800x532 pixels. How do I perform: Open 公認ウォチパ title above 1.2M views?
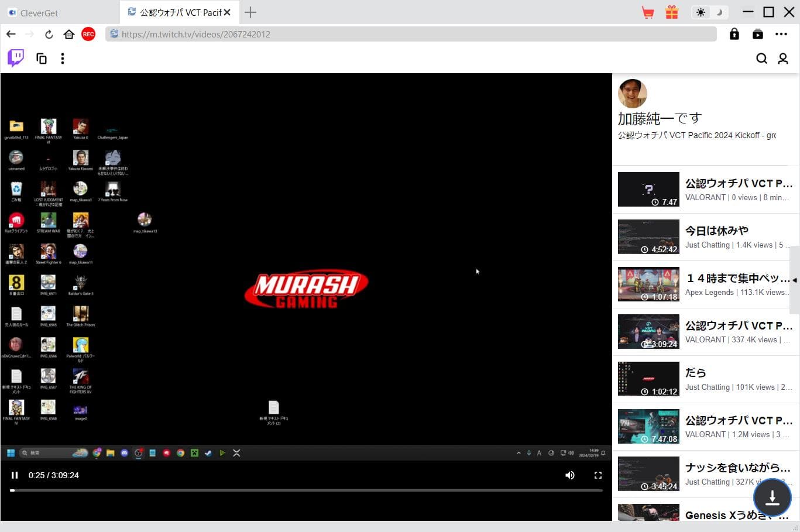click(x=739, y=420)
